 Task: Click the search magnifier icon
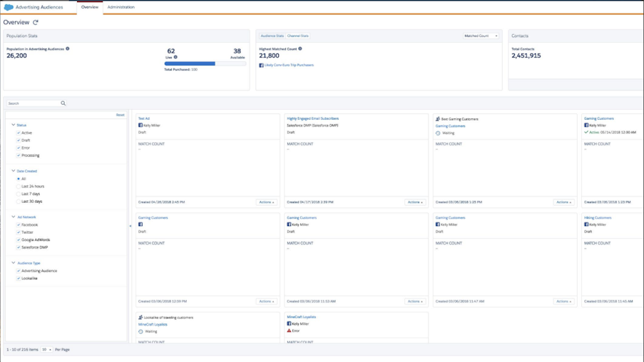tap(63, 103)
